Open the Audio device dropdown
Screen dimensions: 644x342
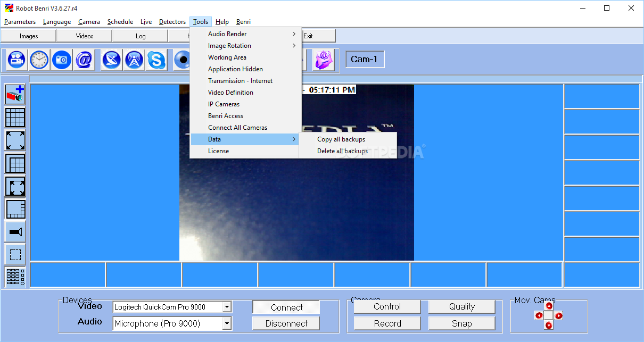click(x=227, y=323)
